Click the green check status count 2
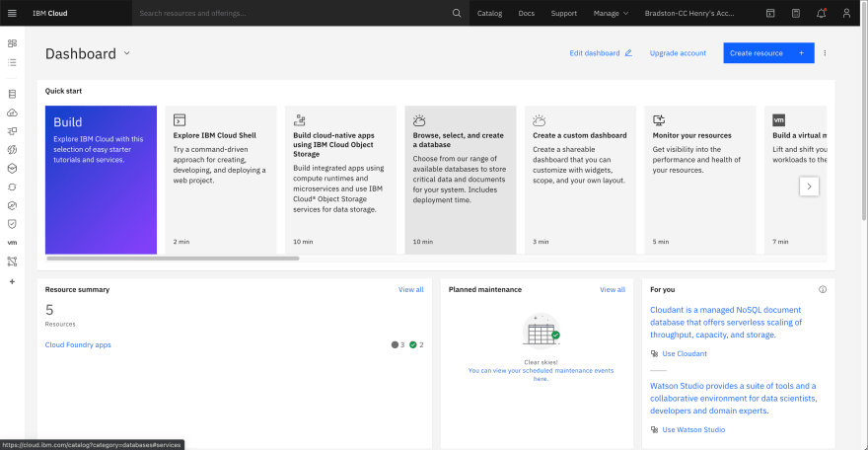This screenshot has width=868, height=450. [x=417, y=344]
